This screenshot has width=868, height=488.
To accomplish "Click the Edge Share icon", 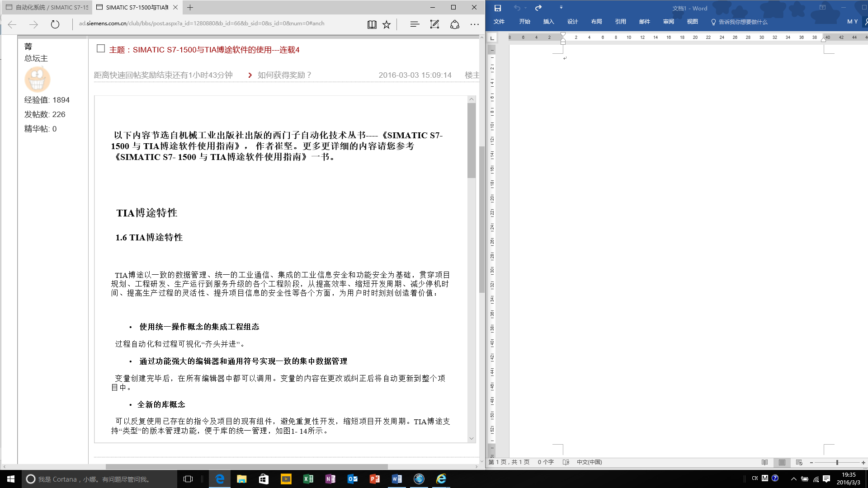I will click(455, 24).
